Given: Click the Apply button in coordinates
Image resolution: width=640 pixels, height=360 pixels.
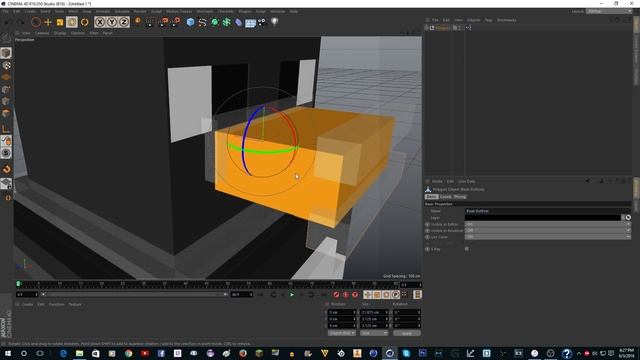Looking at the screenshot, I should pyautogui.click(x=407, y=333).
